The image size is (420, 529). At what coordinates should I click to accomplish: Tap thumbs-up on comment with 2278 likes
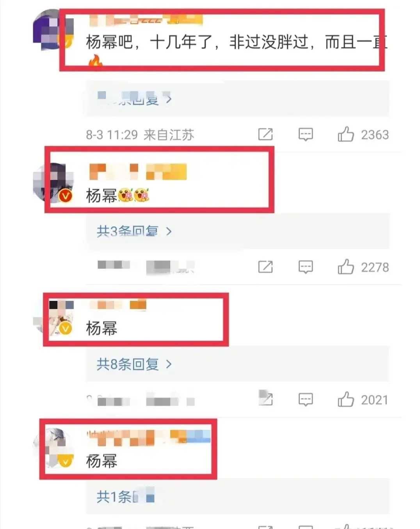coord(345,267)
